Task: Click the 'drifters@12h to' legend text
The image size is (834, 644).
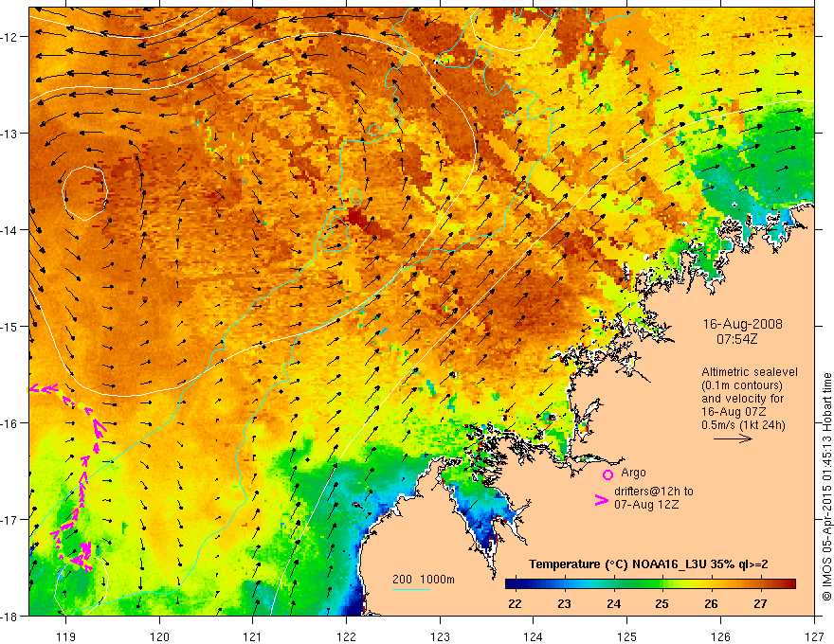Action: click(654, 492)
